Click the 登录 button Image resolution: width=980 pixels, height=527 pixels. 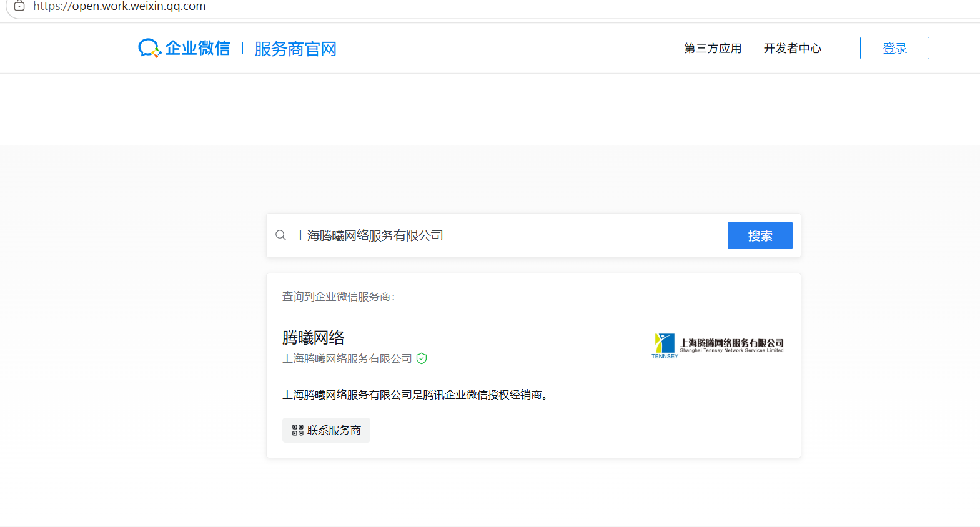point(894,48)
